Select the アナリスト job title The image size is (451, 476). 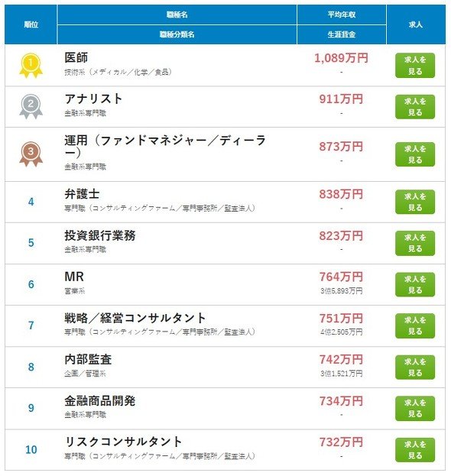click(93, 99)
